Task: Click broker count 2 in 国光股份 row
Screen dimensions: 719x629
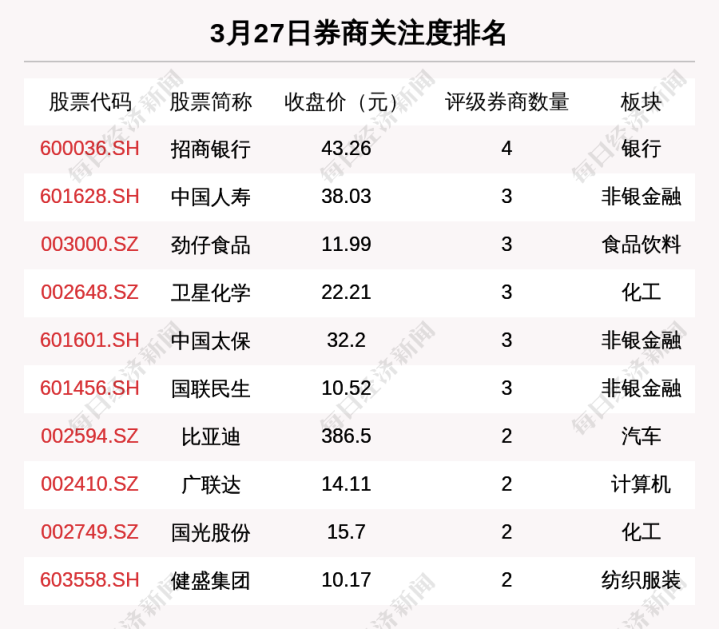Action: point(507,532)
